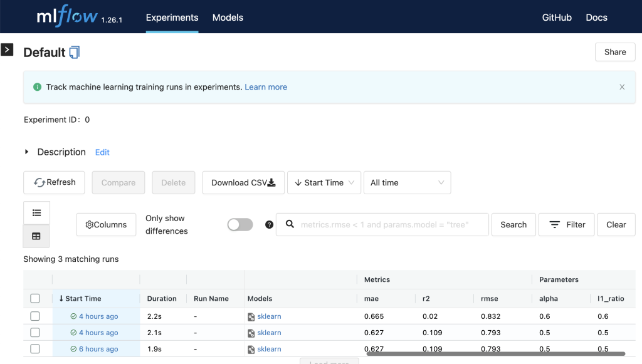Expand the Description section triangle

(x=27, y=152)
